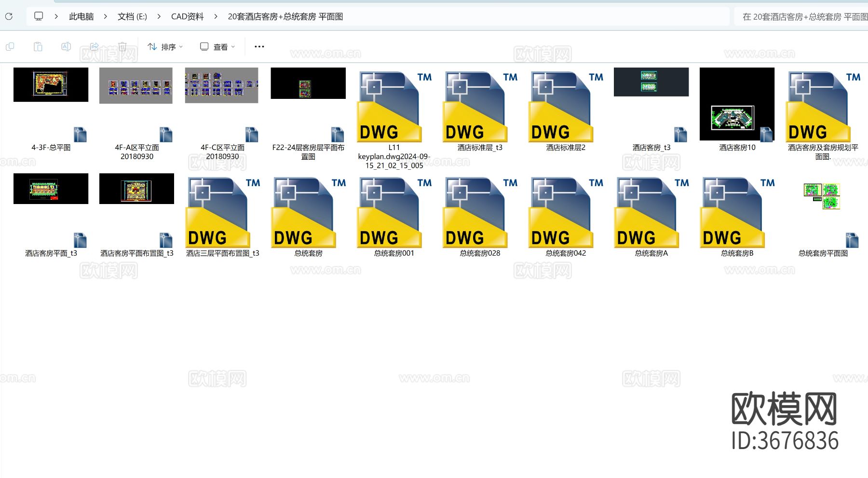Viewport: 868px width, 478px height.
Task: Click the 酒店客房10 file name label
Action: coord(737,148)
